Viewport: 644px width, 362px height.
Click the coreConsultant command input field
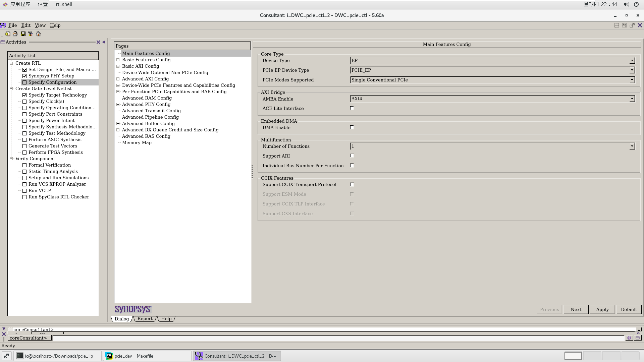pyautogui.click(x=338, y=338)
